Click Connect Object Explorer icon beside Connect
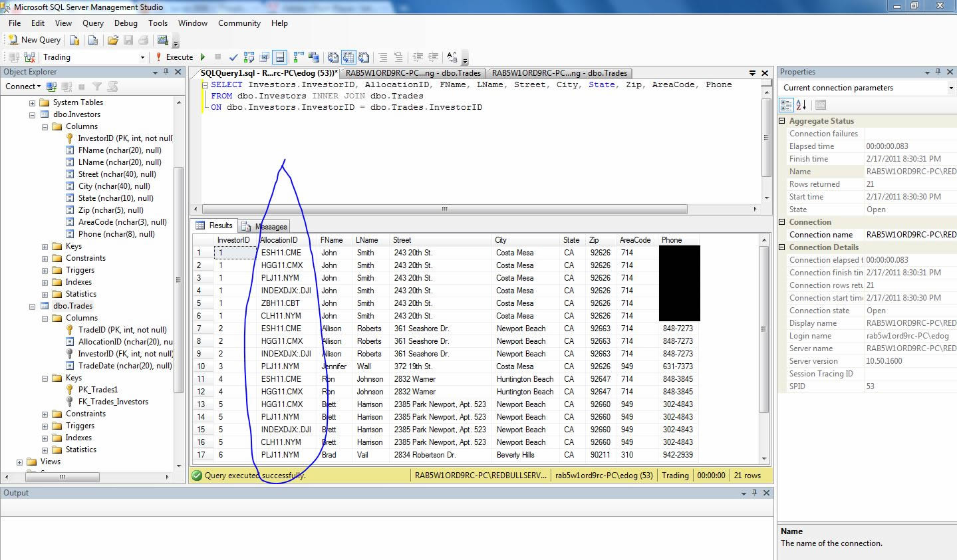Screen dimensions: 957x560 (x=51, y=86)
